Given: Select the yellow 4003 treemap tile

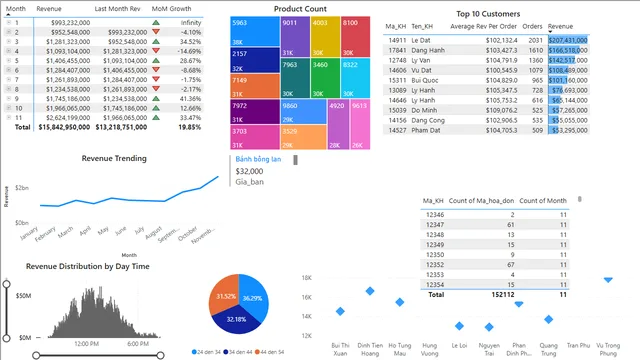Looking at the screenshot, I should (x=325, y=37).
